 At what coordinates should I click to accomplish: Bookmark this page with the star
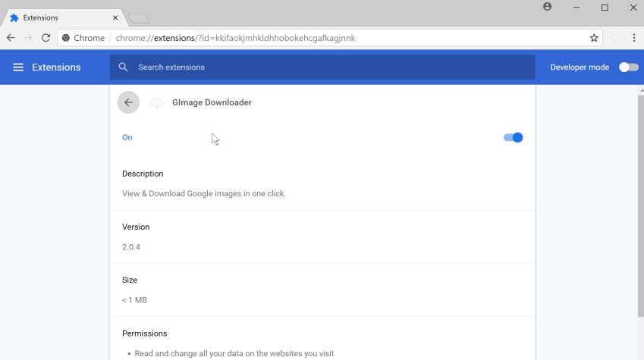pos(594,38)
